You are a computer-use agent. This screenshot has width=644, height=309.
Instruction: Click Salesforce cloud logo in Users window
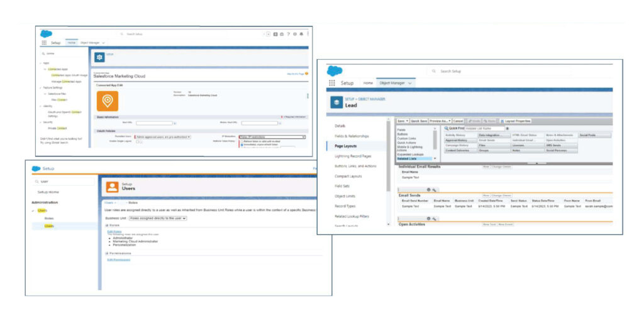click(x=36, y=168)
